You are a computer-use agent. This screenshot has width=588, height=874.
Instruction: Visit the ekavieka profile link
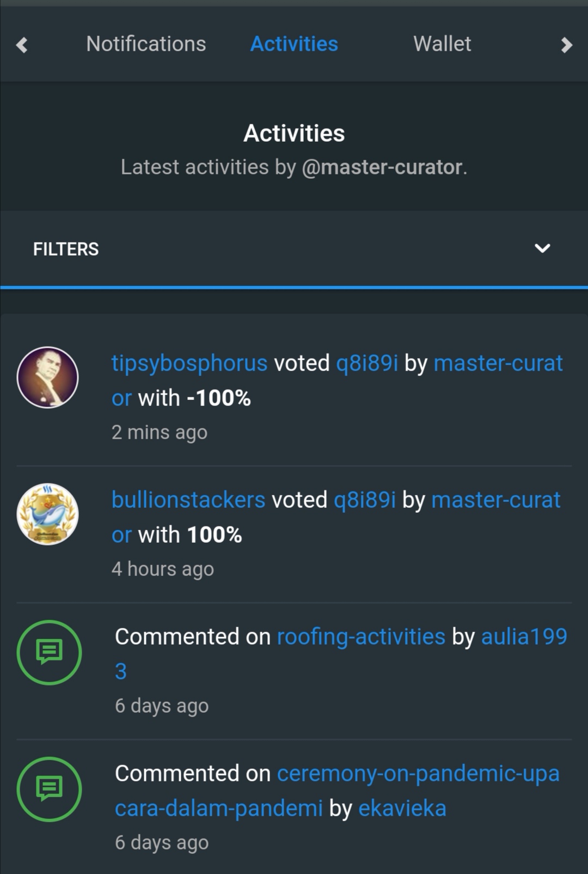click(402, 809)
